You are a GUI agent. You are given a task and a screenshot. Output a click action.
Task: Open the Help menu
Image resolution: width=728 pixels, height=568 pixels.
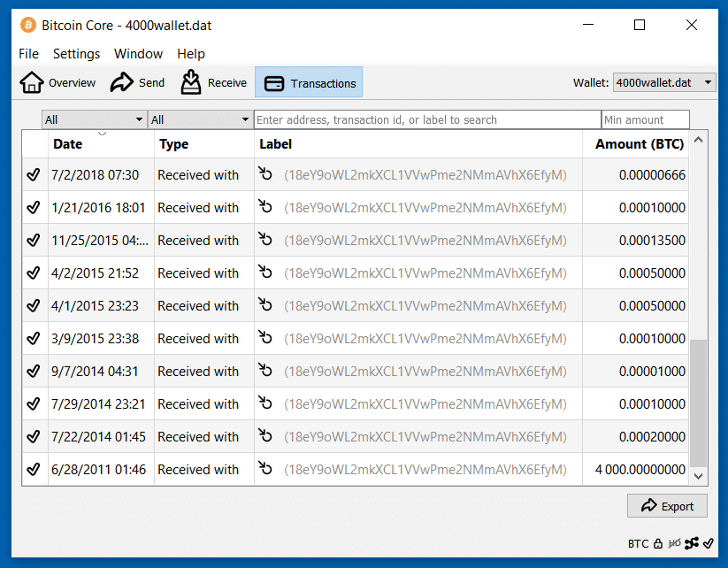coord(191,54)
